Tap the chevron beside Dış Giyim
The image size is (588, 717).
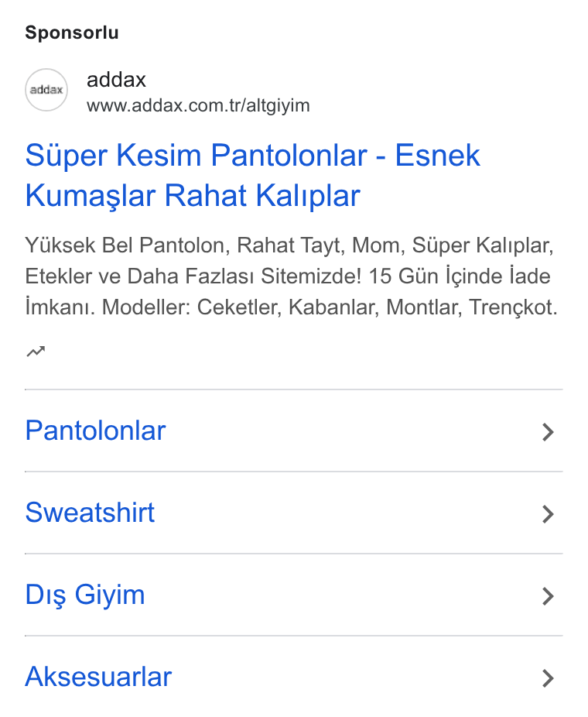coord(548,596)
